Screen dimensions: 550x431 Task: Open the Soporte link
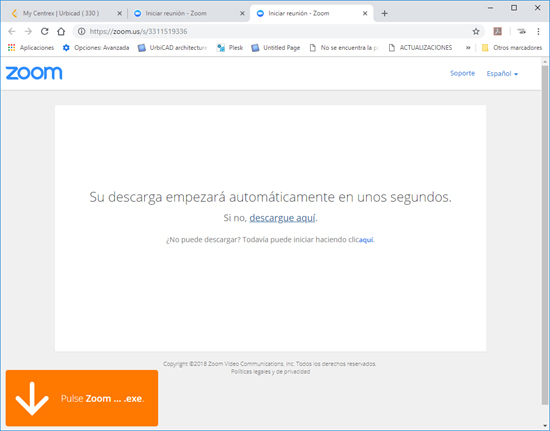coord(462,73)
